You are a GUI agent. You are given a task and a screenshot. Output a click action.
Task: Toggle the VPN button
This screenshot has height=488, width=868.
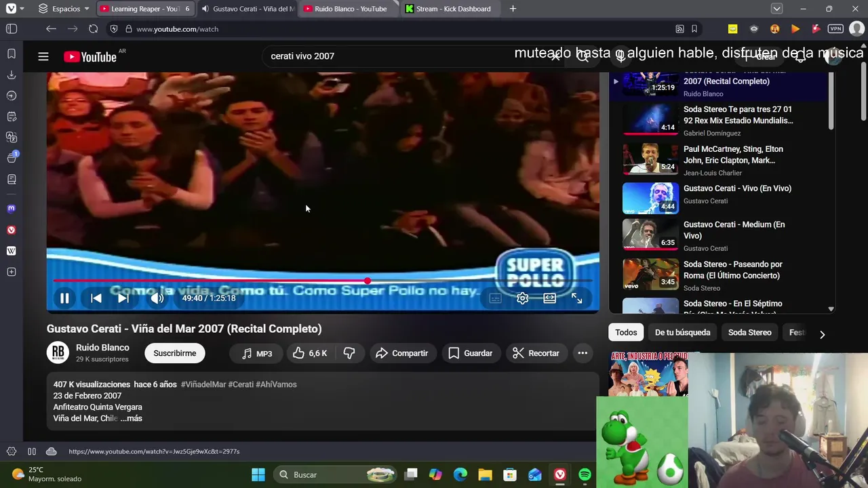[x=835, y=29]
